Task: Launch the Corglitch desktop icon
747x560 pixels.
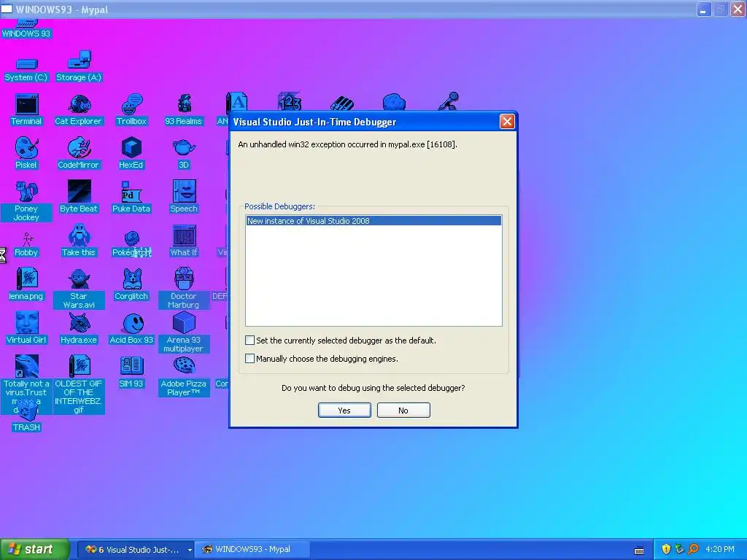Action: [131, 284]
